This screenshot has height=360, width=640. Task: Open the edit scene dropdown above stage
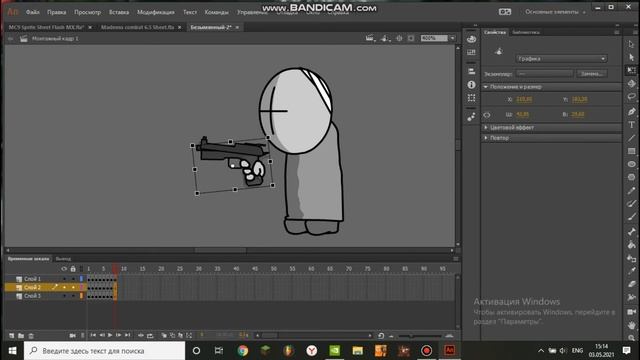click(x=370, y=38)
